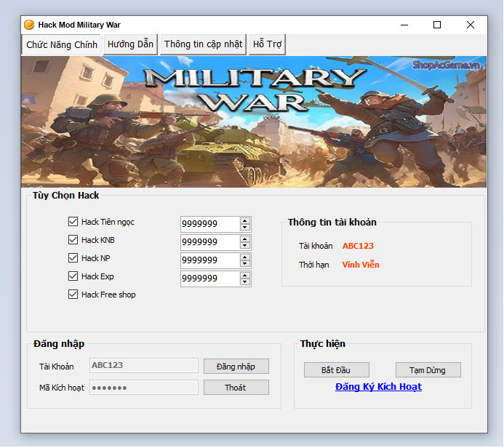Switch to the Chức Năng Chính tab
The height and width of the screenshot is (448, 504).
point(62,44)
